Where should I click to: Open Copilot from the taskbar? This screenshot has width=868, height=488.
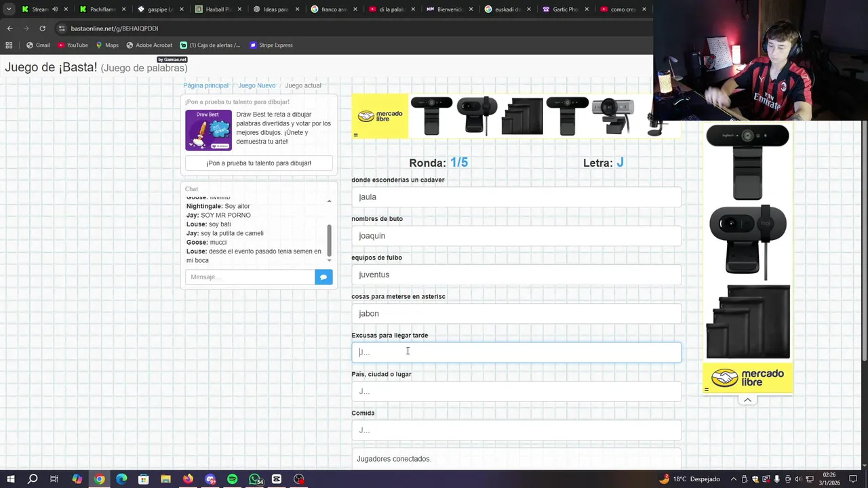click(77, 479)
